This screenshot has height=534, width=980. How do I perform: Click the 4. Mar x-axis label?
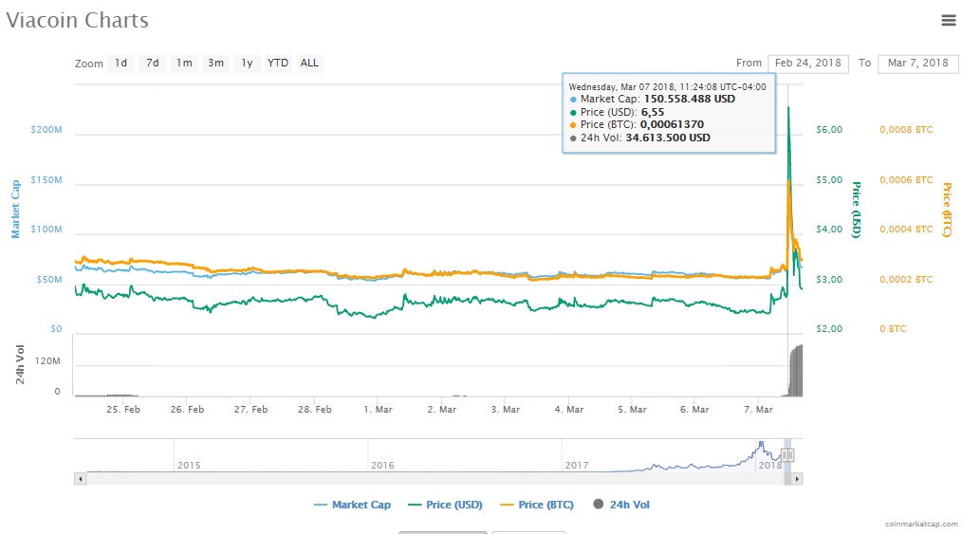coord(569,410)
